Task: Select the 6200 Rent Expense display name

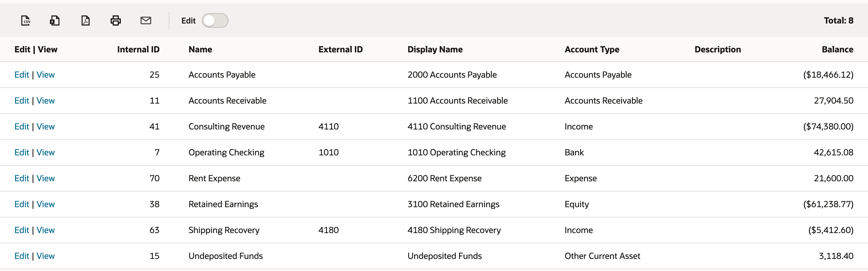Action: pyautogui.click(x=445, y=179)
